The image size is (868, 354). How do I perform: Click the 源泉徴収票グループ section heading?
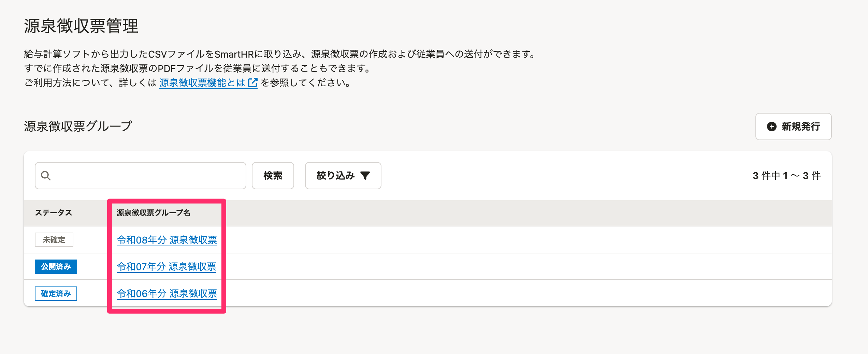point(78,126)
